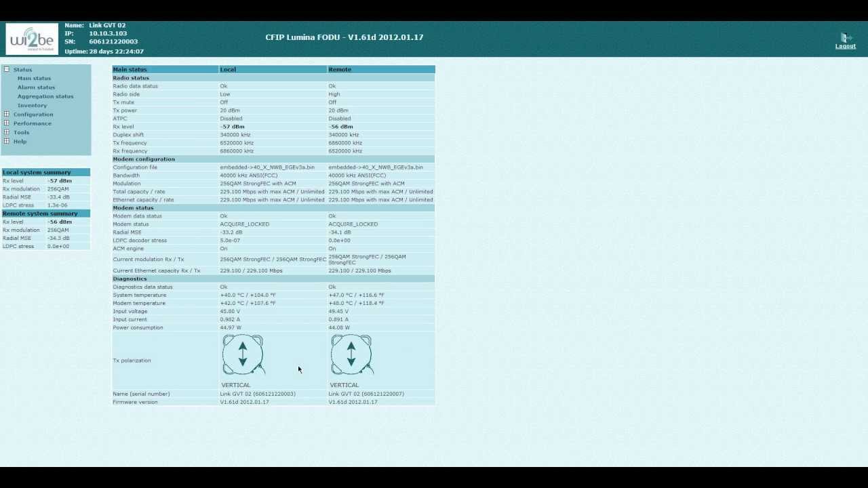
Task: Click Local vertical polarization antenna icon
Action: tap(243, 354)
